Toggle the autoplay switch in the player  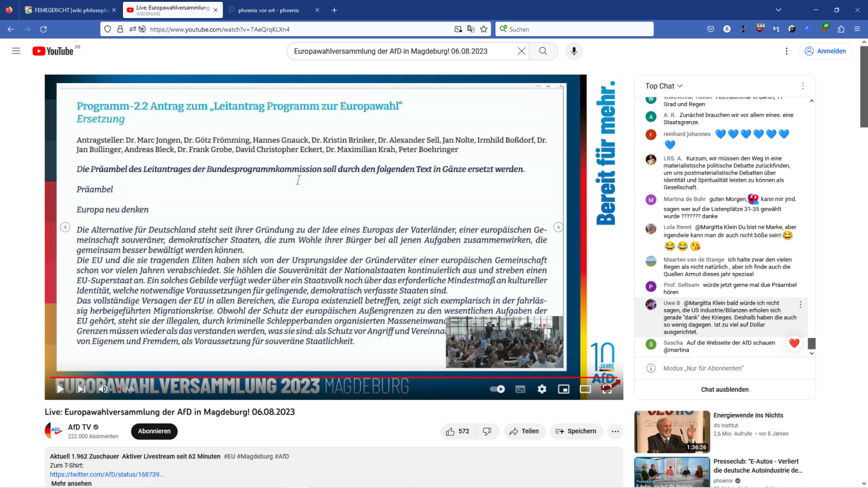click(497, 389)
